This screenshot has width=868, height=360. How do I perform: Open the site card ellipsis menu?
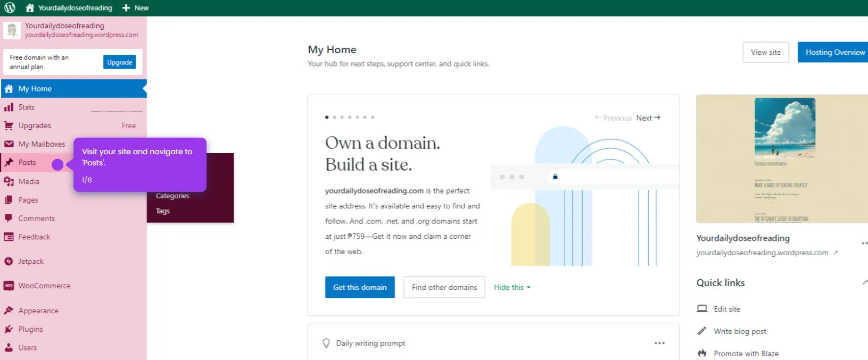pos(864,243)
